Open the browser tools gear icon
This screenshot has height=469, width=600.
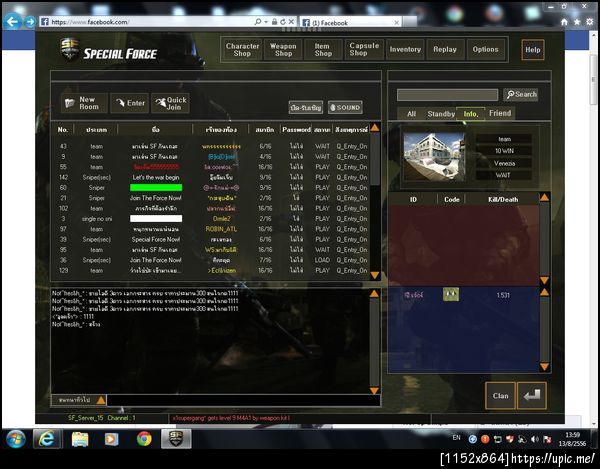(590, 22)
